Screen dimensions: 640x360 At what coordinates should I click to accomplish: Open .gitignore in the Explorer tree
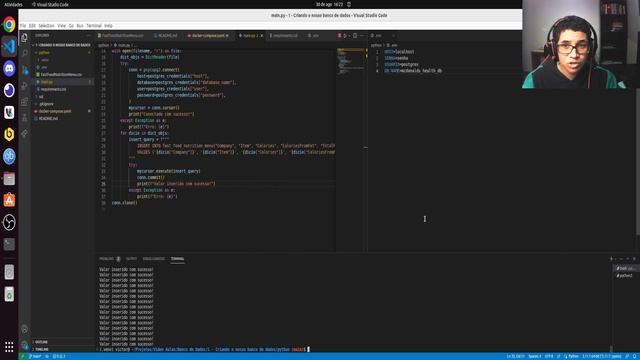pyautogui.click(x=63, y=104)
